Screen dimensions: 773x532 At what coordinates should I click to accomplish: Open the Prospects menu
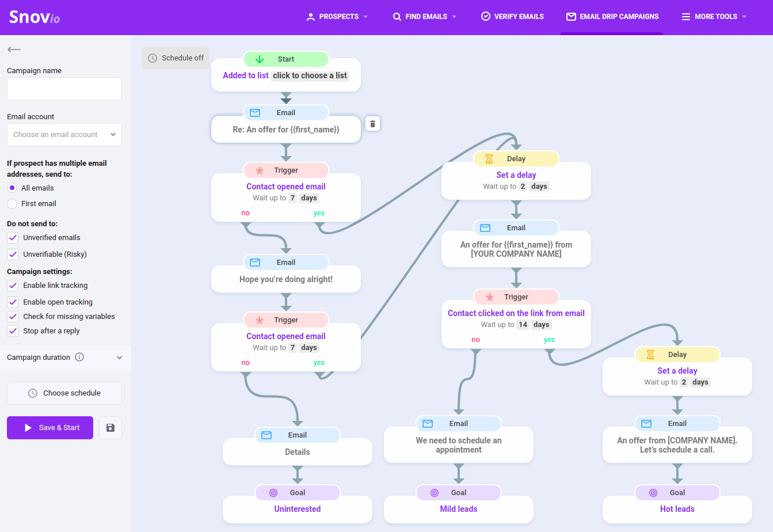pos(337,17)
